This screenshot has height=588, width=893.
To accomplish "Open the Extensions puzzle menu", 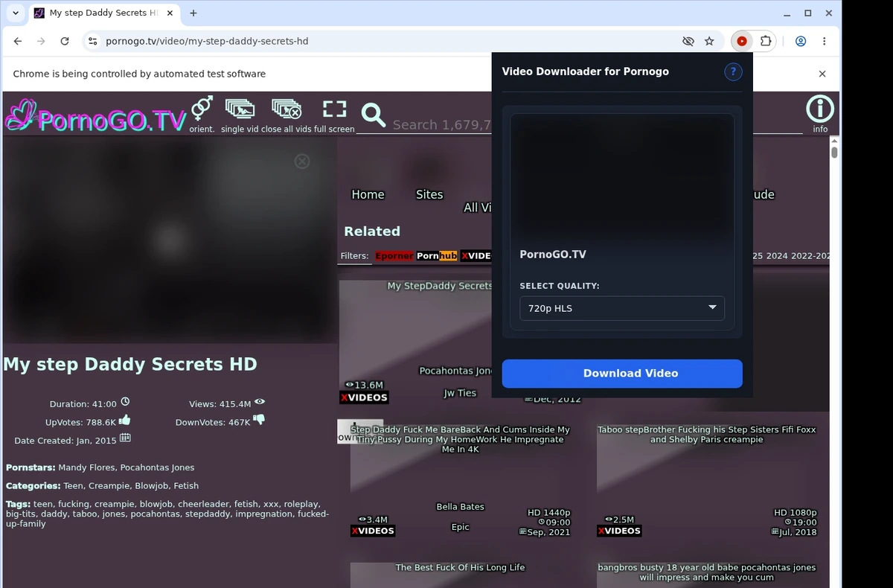I will tap(765, 42).
